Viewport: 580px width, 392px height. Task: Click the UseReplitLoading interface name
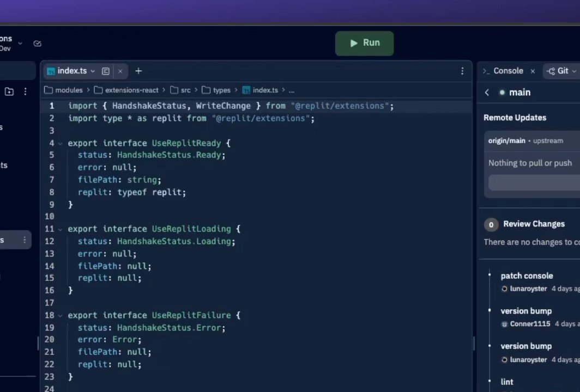pyautogui.click(x=191, y=229)
